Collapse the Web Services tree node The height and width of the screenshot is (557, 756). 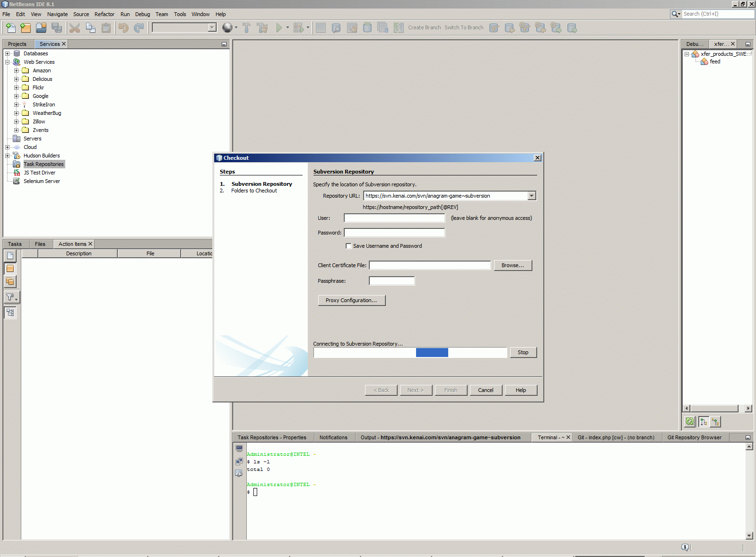7,62
